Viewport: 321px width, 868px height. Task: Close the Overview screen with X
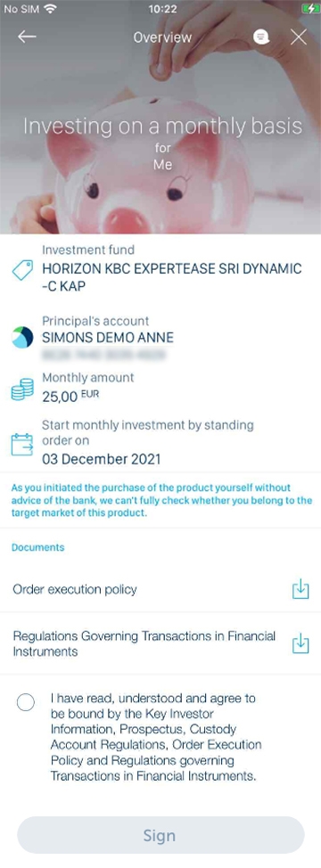[x=299, y=37]
